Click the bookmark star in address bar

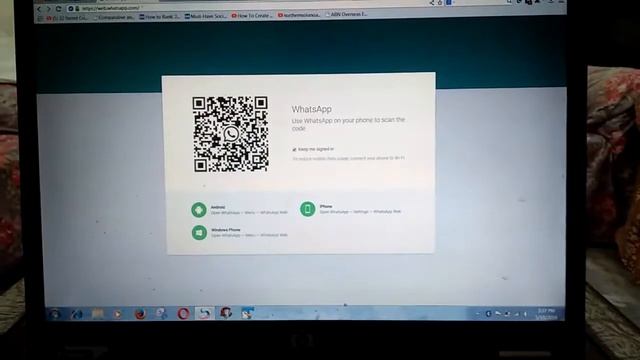440,3
